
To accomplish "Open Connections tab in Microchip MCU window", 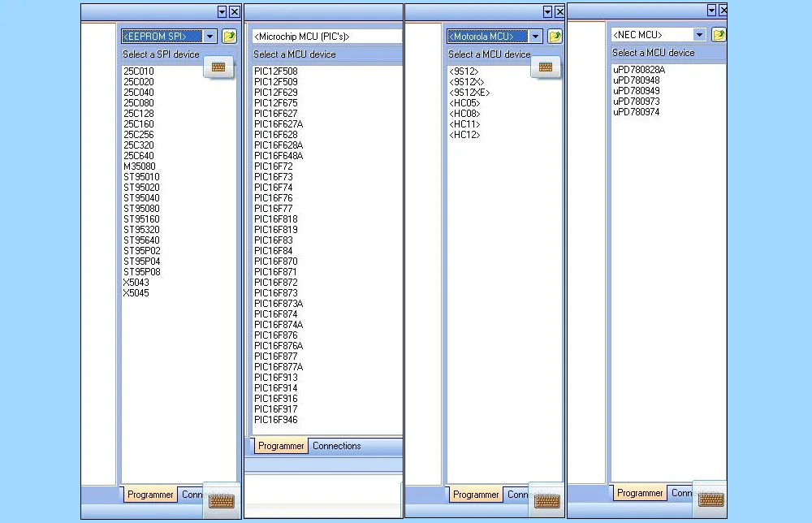I will pyautogui.click(x=337, y=446).
